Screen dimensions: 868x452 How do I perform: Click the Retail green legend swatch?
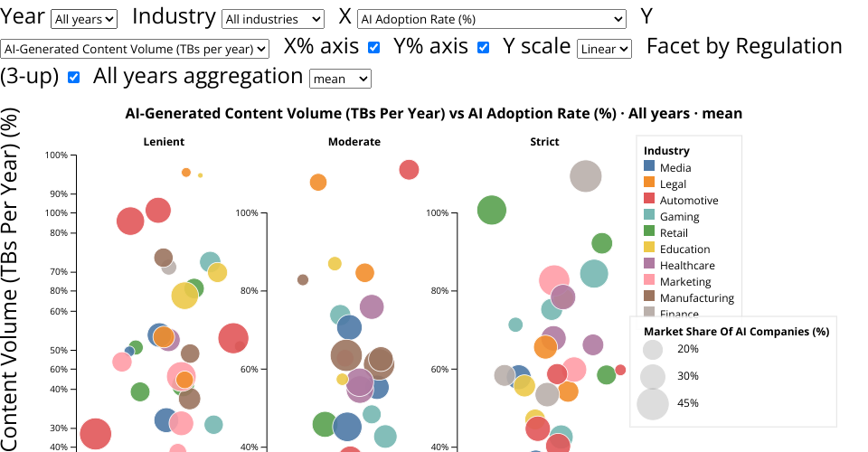(x=649, y=232)
